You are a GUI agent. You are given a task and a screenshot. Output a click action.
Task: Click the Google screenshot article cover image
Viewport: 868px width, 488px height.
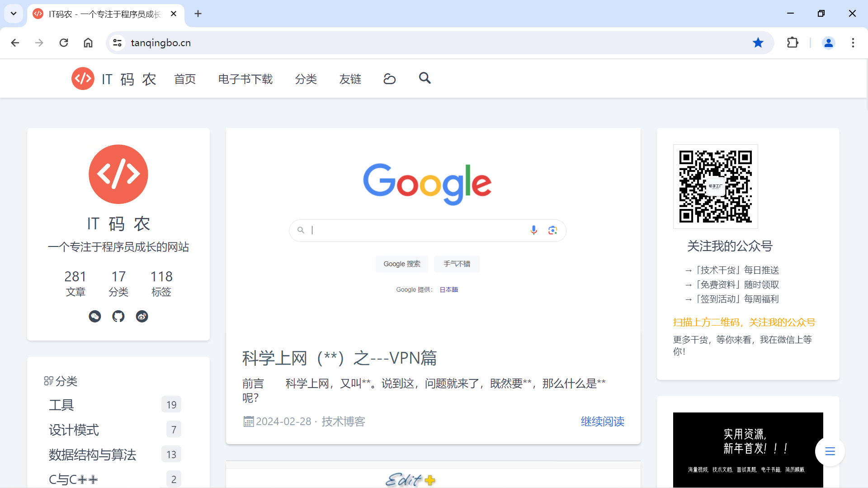click(433, 231)
